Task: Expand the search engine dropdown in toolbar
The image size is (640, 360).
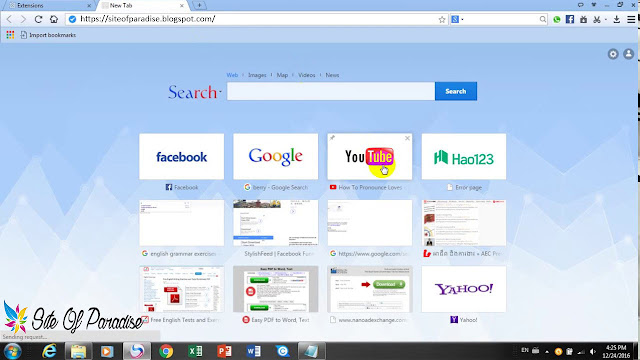Action: 462,19
